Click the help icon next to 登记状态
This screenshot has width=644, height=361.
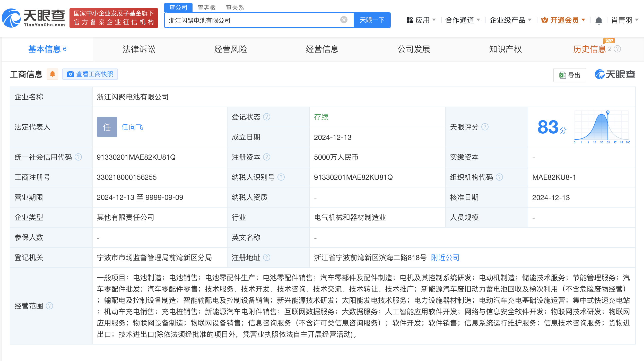click(267, 117)
